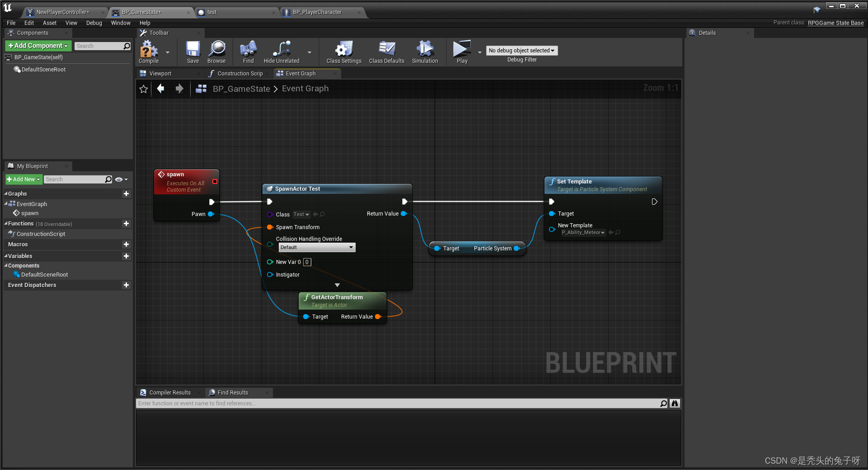Browse to asset in Content Browser
This screenshot has height=470, width=868.
click(x=216, y=51)
